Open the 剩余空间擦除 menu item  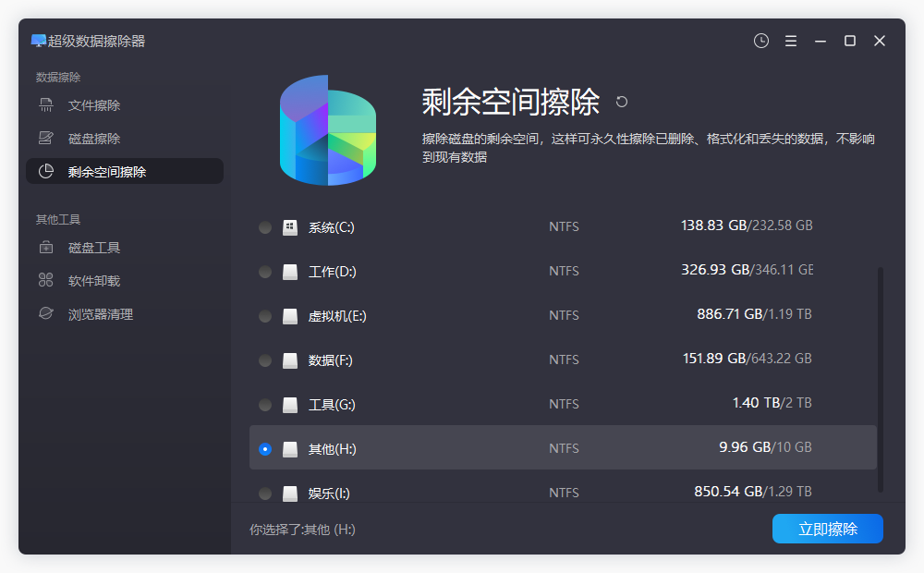tap(125, 171)
